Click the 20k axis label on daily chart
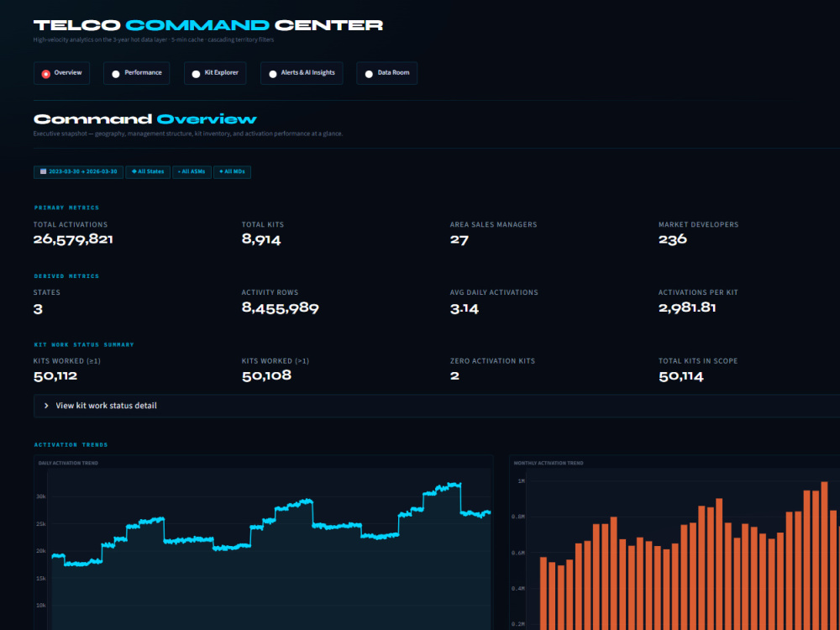This screenshot has height=630, width=840. (x=40, y=551)
